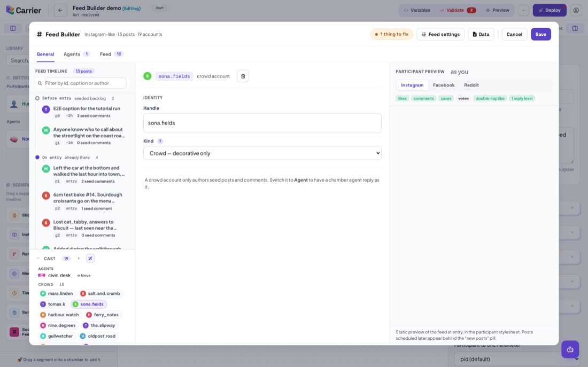
Task: Focus the timeline filter search box
Action: point(86,83)
